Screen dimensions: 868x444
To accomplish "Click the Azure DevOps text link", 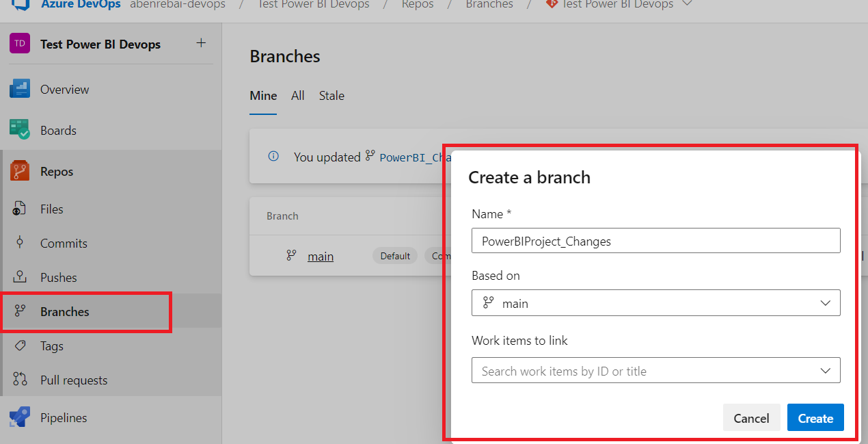I will point(81,4).
